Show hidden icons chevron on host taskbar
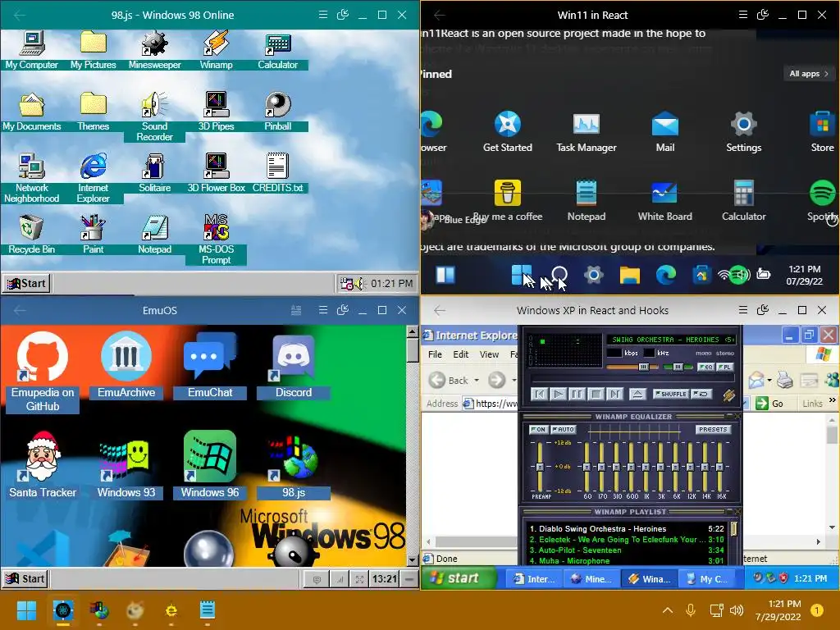This screenshot has height=630, width=840. click(668, 610)
